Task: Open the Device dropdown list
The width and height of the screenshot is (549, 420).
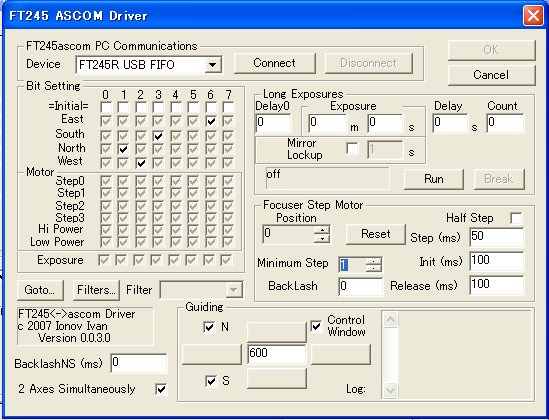Action: coord(213,65)
